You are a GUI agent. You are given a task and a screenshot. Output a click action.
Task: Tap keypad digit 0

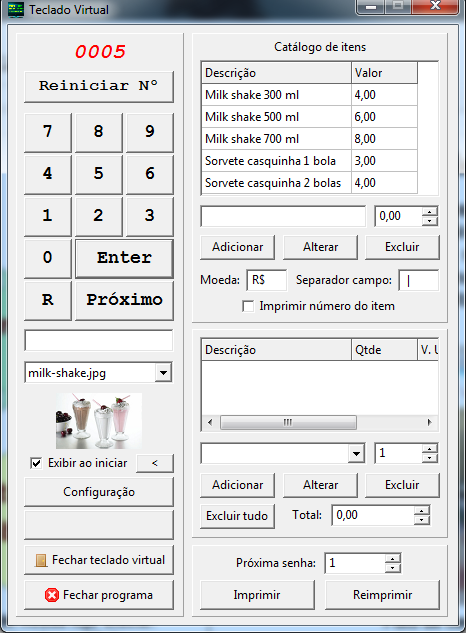[48, 258]
